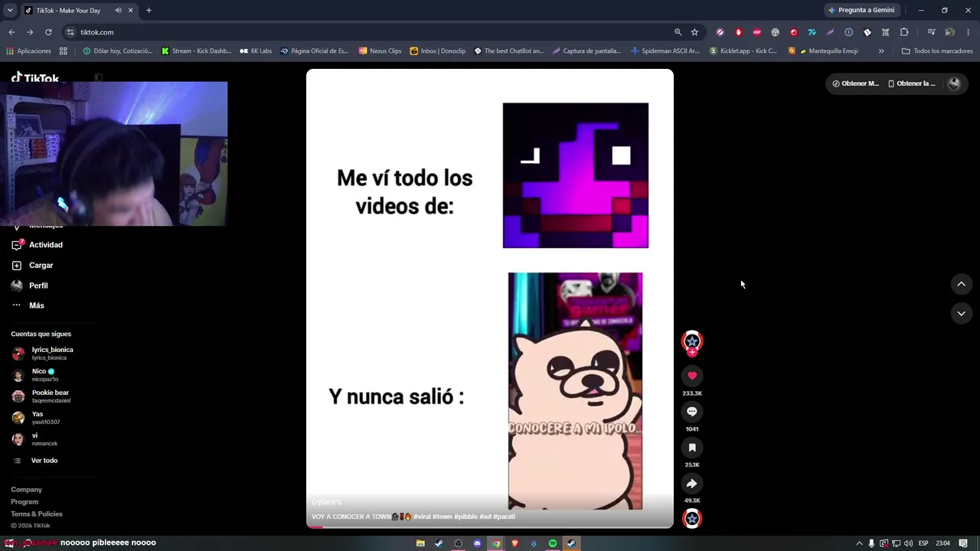Open the zoom magnifier in address bar
Image resolution: width=980 pixels, height=551 pixels.
click(678, 32)
